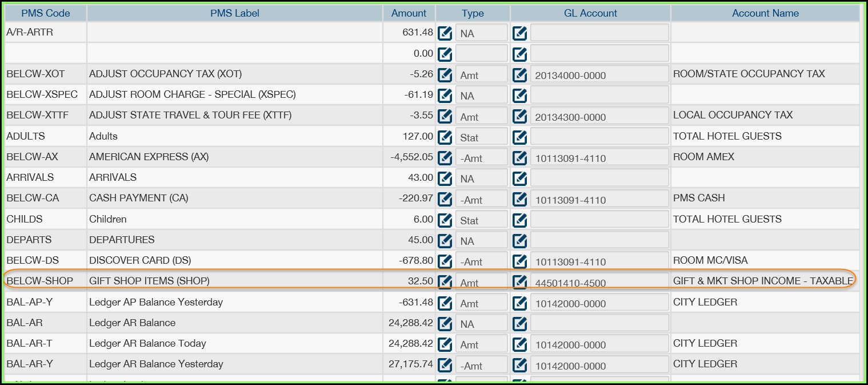The height and width of the screenshot is (385, 868).
Task: Click GL Account edit icon for BELCW-XOT row
Action: (519, 74)
